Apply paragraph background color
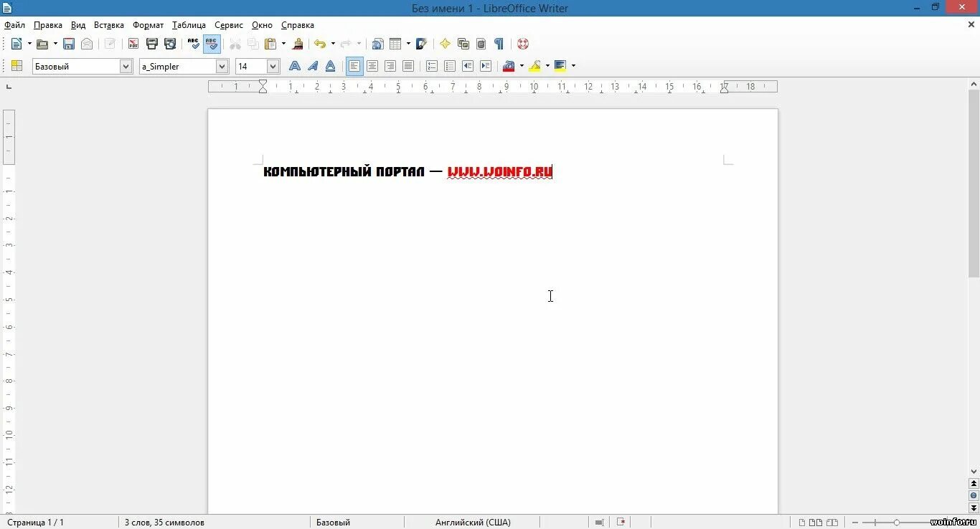 tap(561, 66)
